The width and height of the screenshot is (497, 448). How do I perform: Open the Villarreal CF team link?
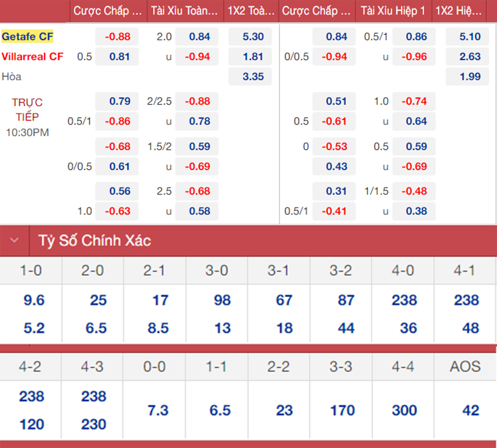click(32, 56)
